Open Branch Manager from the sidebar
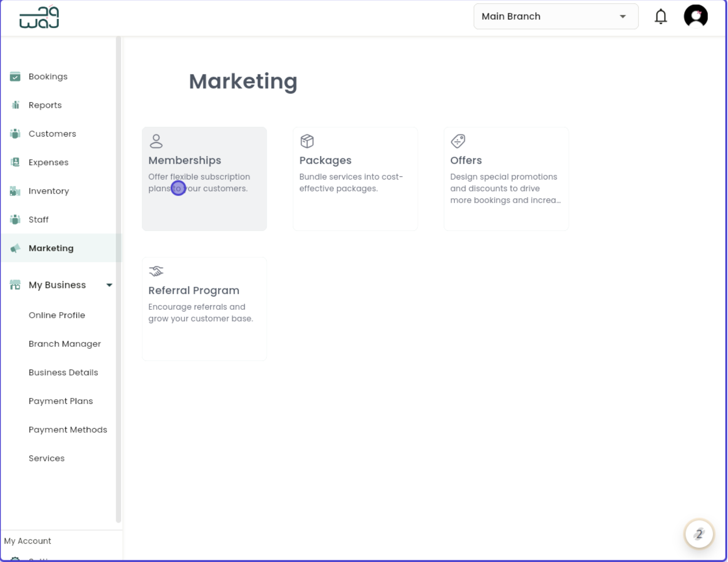The image size is (728, 562). tap(65, 344)
